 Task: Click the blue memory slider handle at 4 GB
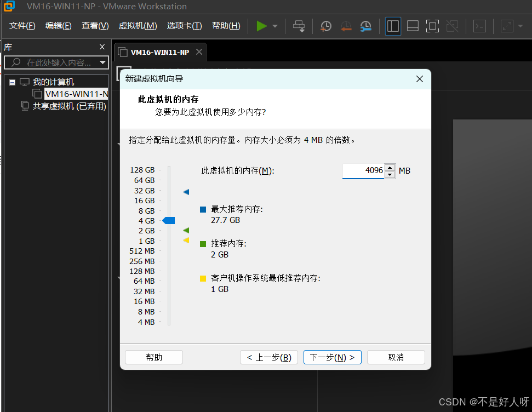click(x=169, y=221)
